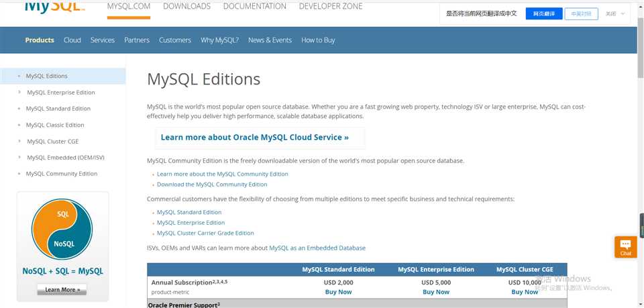The image size is (644, 308).
Task: Expand MySQL Embedded (OEM/ISV) sidebar arrow
Action: (x=19, y=157)
